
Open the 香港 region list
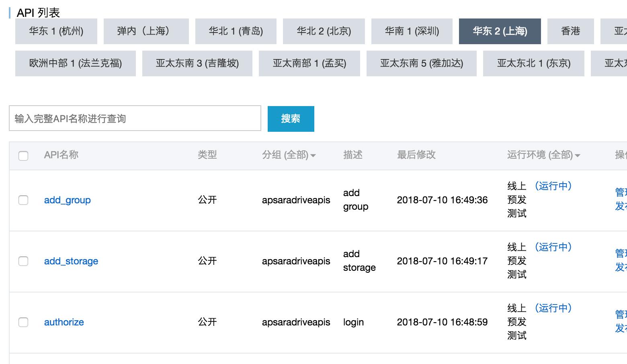coord(570,31)
